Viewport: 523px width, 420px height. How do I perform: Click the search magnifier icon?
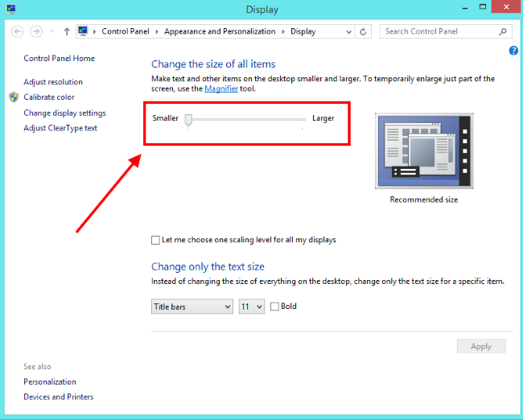(504, 31)
